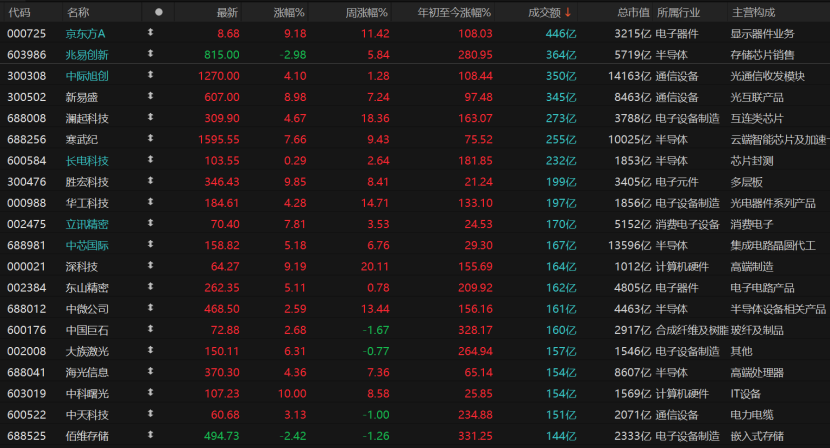Select stock name 深科技
The height and width of the screenshot is (448, 830).
82,267
